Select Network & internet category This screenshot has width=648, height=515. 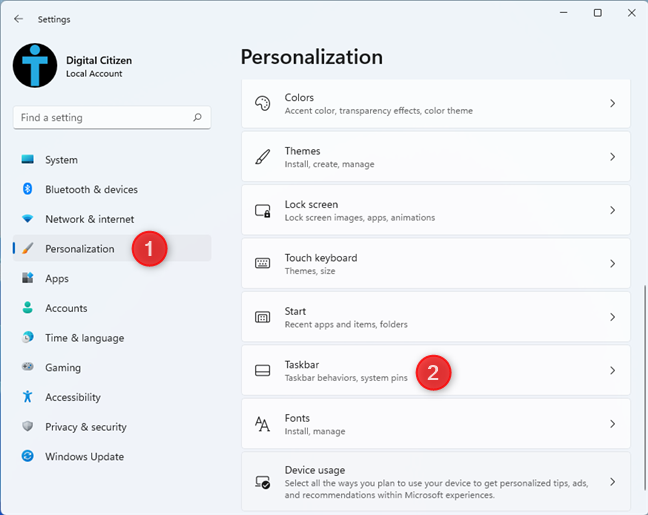[x=112, y=219]
